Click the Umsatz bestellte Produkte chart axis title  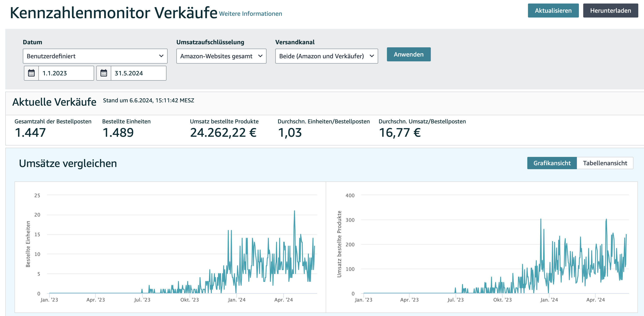[x=339, y=244]
